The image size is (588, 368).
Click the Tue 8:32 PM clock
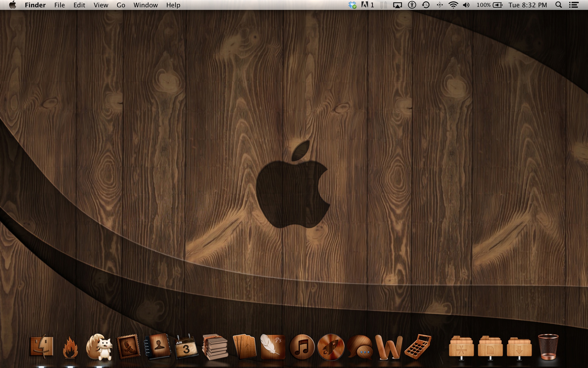tap(528, 5)
